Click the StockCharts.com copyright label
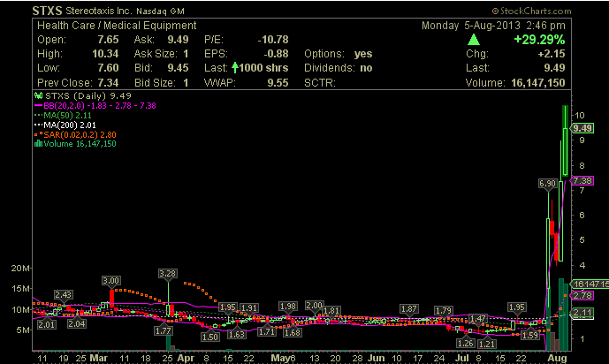This screenshot has width=609, height=364. 532,11
